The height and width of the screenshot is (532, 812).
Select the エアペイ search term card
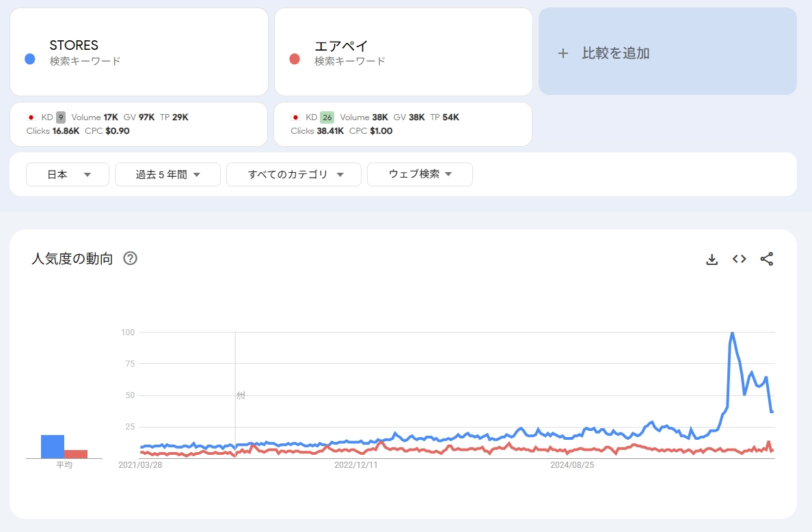[x=403, y=52]
